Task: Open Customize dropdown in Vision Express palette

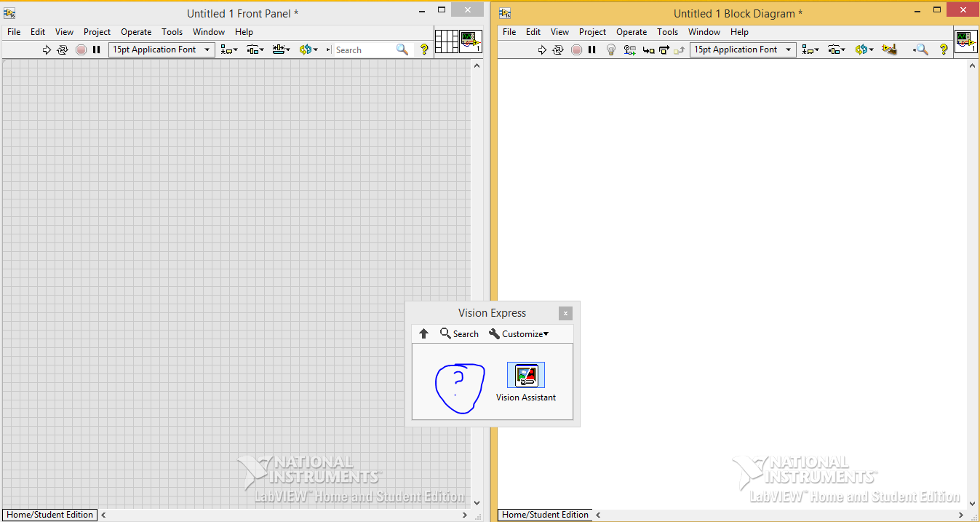Action: pyautogui.click(x=519, y=333)
